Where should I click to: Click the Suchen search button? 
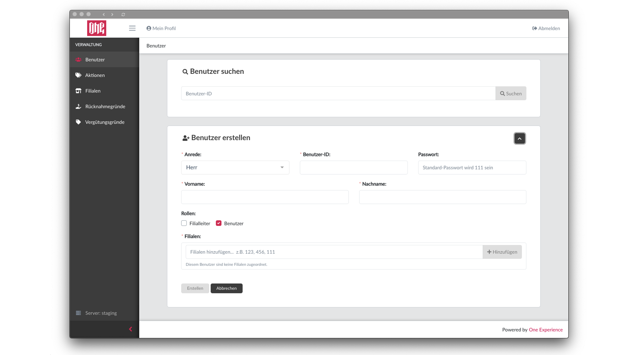point(511,93)
